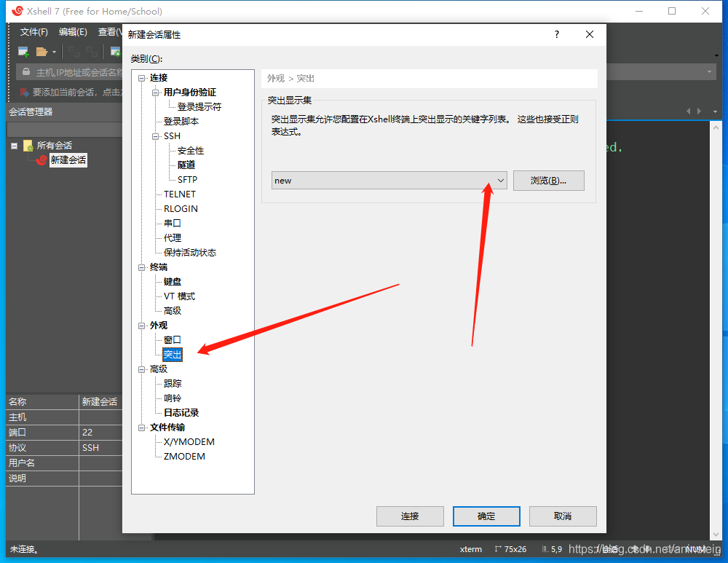
Task: Collapse the 外观 category node
Action: coord(142,326)
